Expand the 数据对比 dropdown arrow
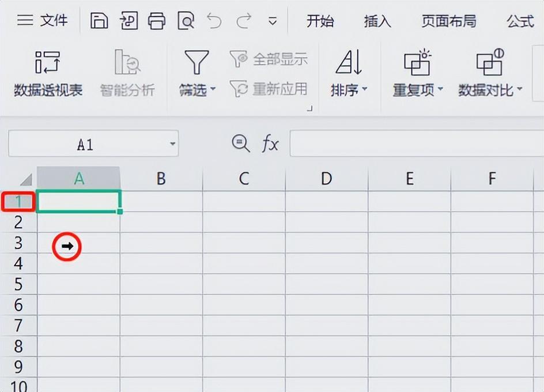This screenshot has height=392, width=544. point(519,89)
